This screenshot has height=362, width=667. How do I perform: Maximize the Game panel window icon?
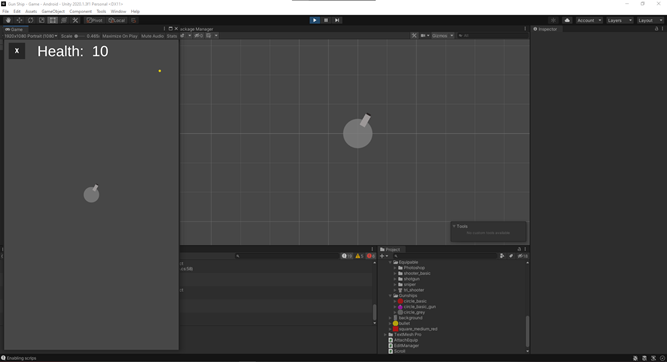coord(170,29)
